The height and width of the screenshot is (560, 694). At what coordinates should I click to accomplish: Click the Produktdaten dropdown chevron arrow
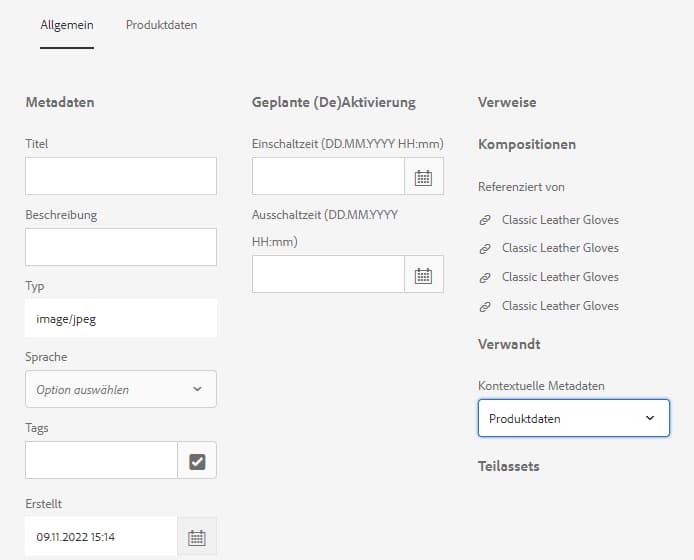(x=650, y=418)
